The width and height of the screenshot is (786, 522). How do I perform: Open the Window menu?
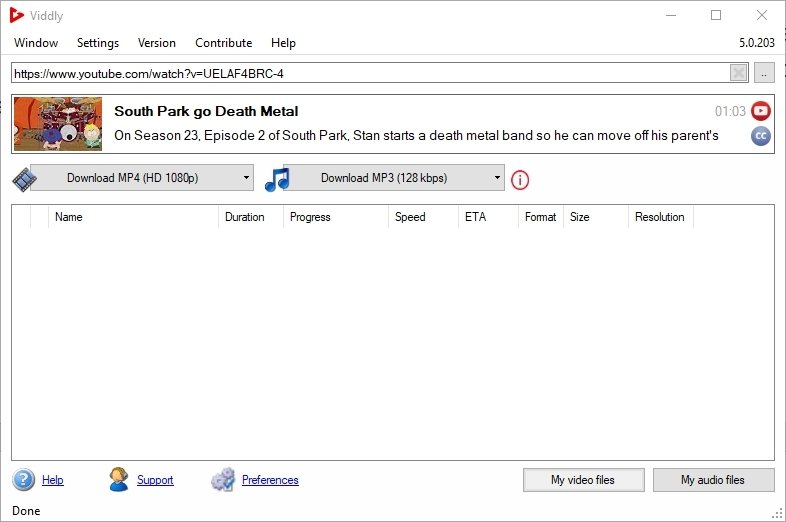coord(36,43)
